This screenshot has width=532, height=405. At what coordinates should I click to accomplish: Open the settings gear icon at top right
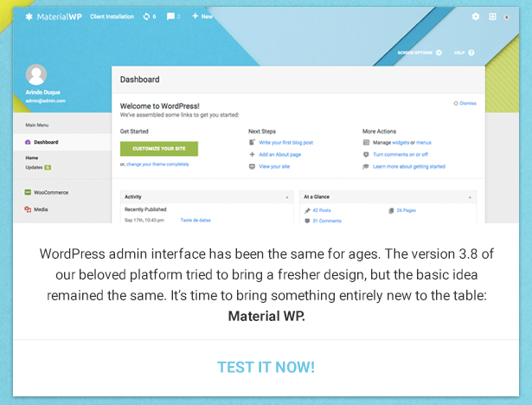pos(476,16)
